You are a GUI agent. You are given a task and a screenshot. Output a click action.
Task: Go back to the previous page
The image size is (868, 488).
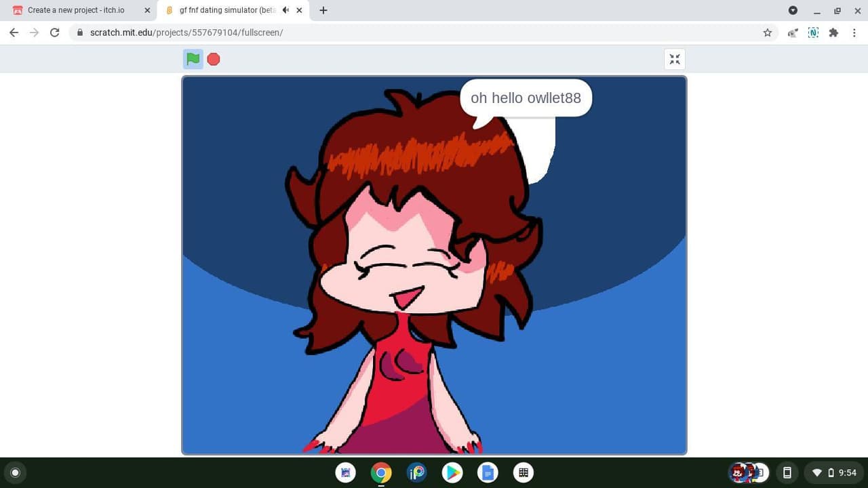pyautogui.click(x=14, y=33)
